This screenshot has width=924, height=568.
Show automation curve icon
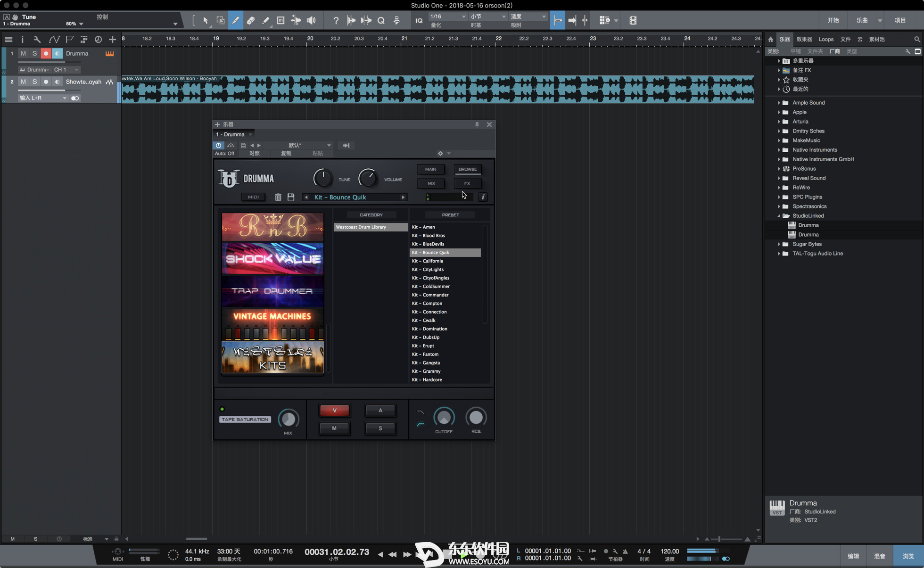[x=54, y=40]
